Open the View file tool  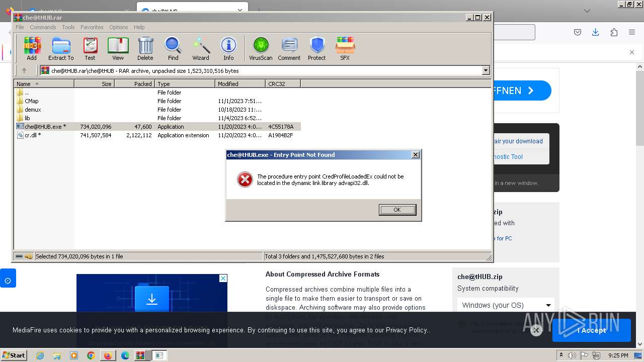[118, 49]
